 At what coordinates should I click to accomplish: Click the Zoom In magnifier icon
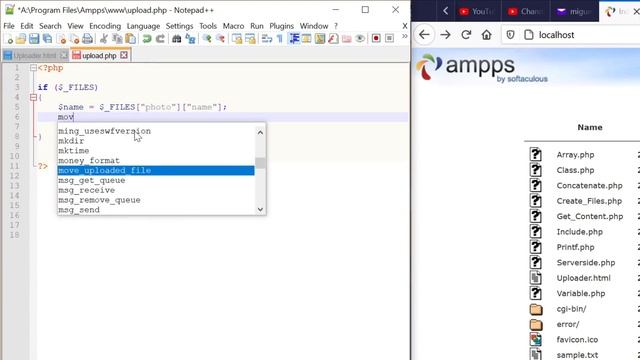click(x=207, y=39)
